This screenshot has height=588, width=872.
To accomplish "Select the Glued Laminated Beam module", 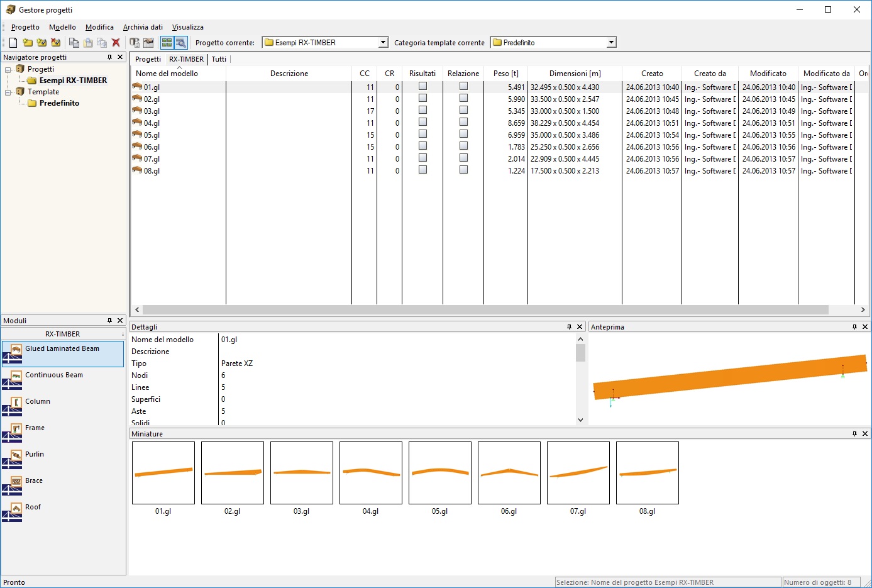I will [x=63, y=354].
